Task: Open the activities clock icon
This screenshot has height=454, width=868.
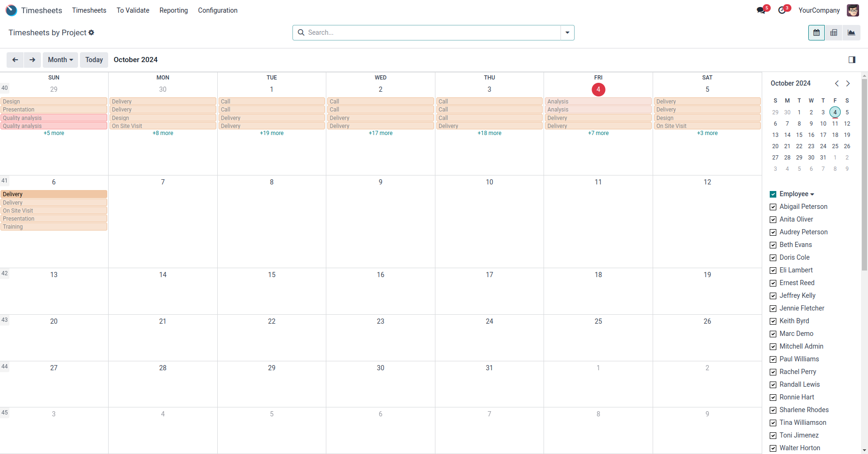Action: click(782, 10)
